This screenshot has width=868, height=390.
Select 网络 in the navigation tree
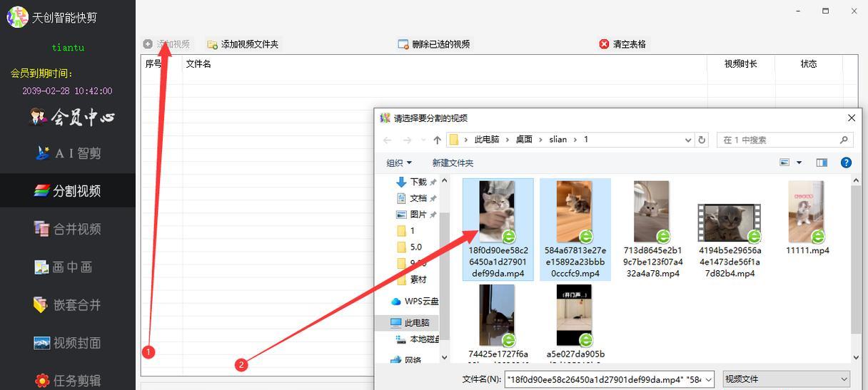pos(407,361)
